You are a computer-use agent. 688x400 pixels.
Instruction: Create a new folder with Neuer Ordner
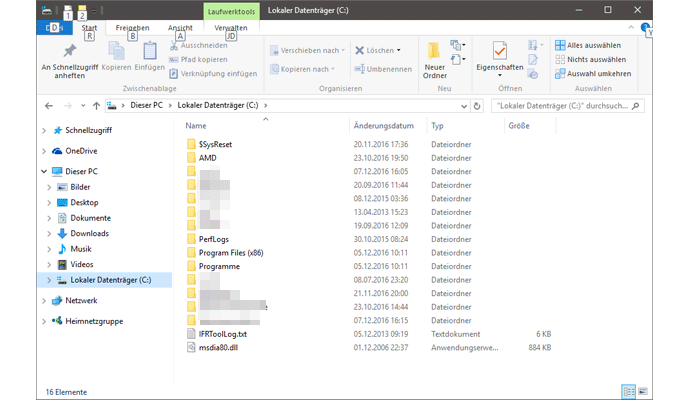click(x=435, y=60)
